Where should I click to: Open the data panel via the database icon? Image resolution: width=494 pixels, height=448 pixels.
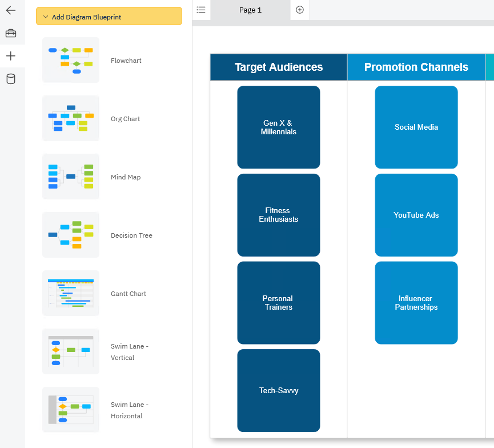tap(13, 79)
